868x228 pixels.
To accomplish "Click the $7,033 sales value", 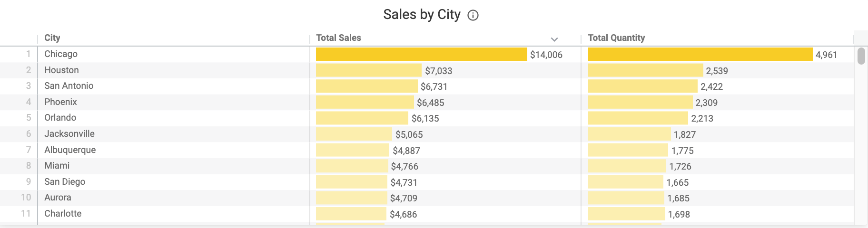I will click(x=439, y=71).
